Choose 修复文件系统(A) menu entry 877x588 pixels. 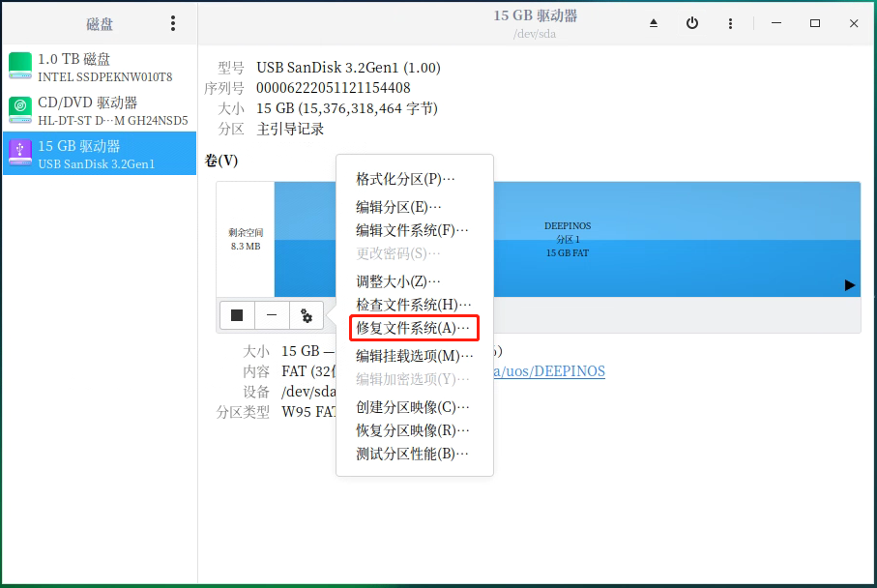pyautogui.click(x=413, y=329)
